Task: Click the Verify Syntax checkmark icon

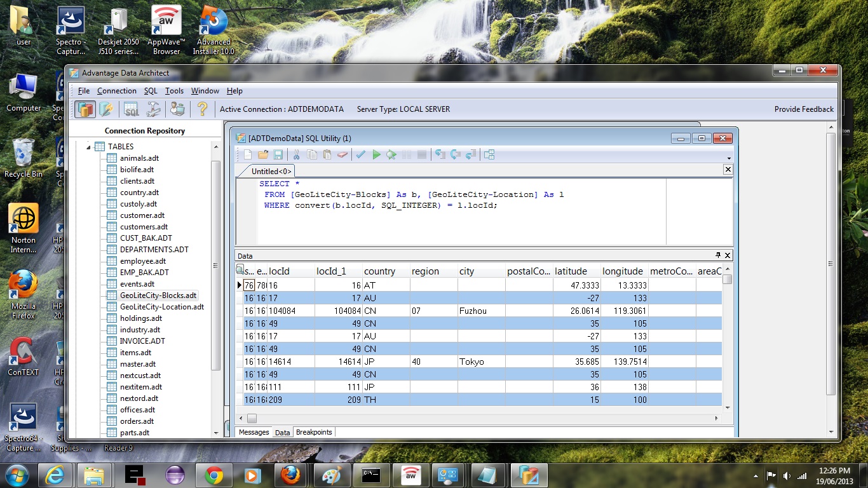Action: pos(360,154)
